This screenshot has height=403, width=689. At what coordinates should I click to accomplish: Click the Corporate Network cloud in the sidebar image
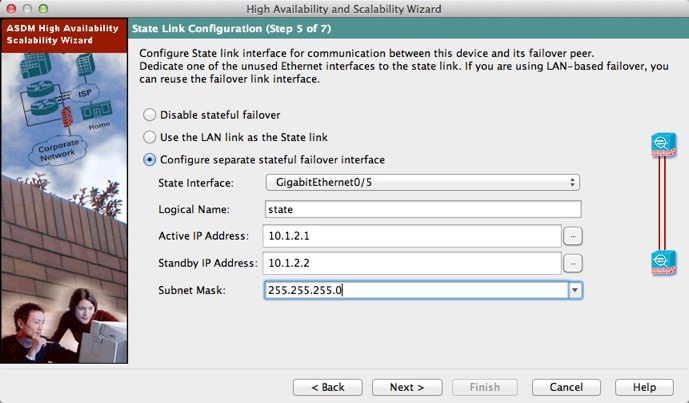click(58, 151)
